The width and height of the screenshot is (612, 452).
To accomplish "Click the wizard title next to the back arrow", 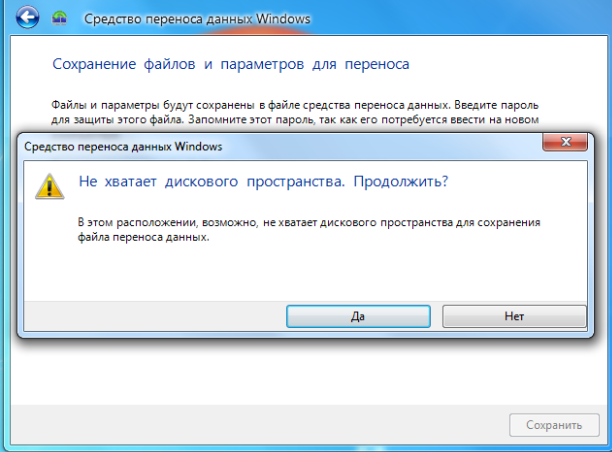I will coord(197,19).
